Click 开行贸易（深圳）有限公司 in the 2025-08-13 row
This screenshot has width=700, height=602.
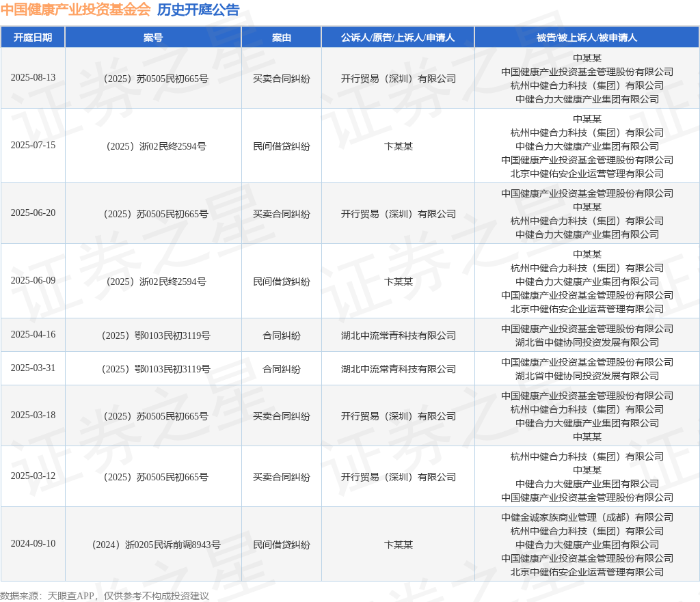tap(399, 79)
